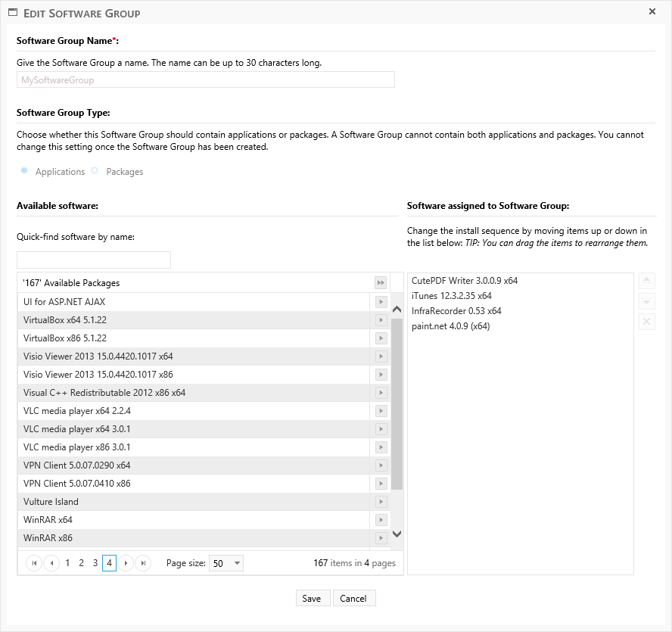The image size is (672, 632).
Task: Add WinRAR x64 using its arrow icon
Action: [x=381, y=520]
